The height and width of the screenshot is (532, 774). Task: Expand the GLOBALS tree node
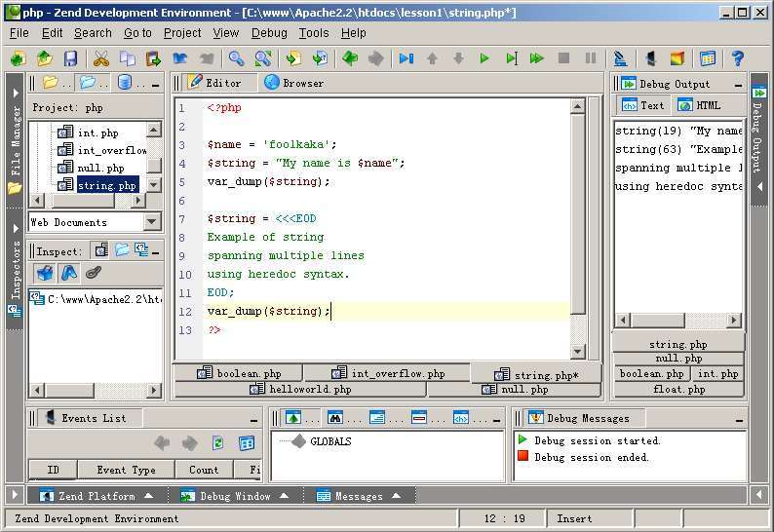tap(298, 440)
